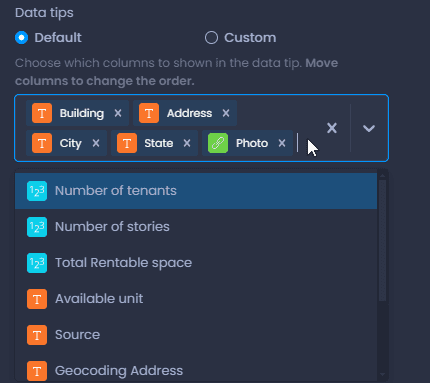Click numeric type icon beside Total Rentable space

(37, 263)
